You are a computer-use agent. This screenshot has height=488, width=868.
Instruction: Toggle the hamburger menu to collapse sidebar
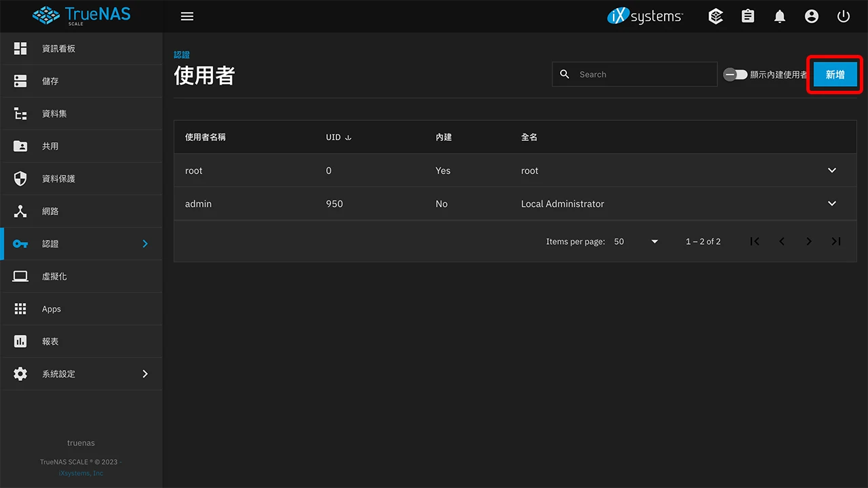tap(187, 16)
